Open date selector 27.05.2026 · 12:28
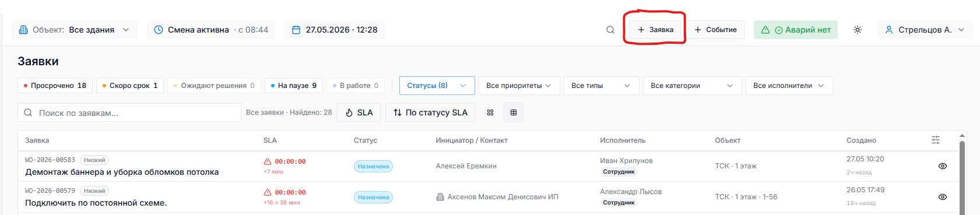This screenshot has width=980, height=215. tap(335, 30)
